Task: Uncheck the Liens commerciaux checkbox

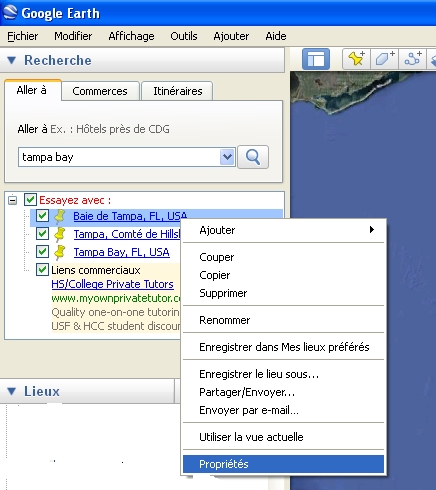Action: pyautogui.click(x=42, y=270)
